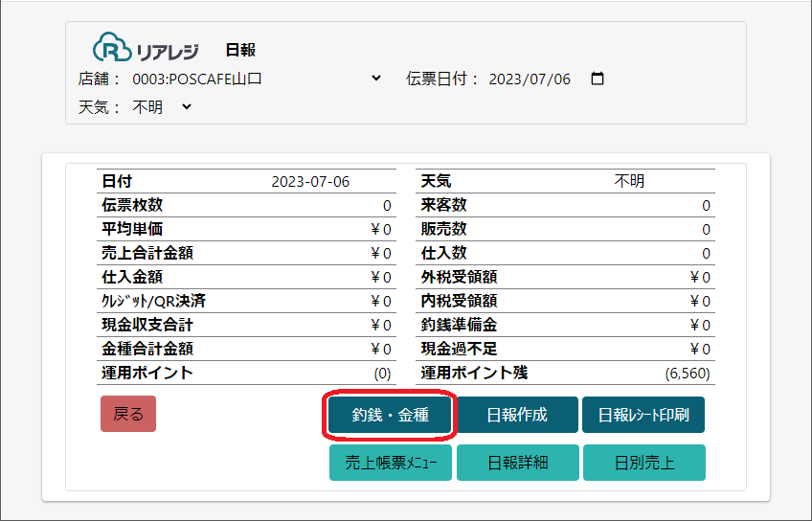
Task: Click the 仕入金額 row label
Action: coord(132,277)
